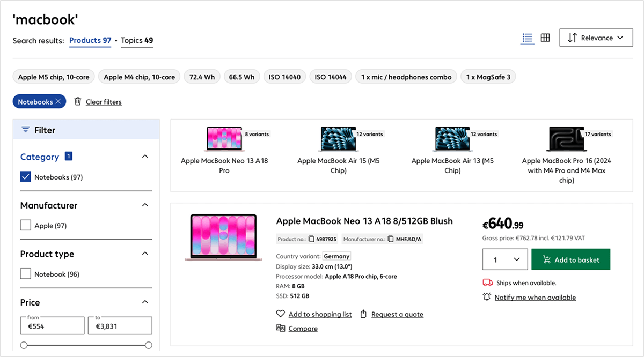Select the Products 97 tab
Image resolution: width=644 pixels, height=357 pixels.
pos(90,41)
